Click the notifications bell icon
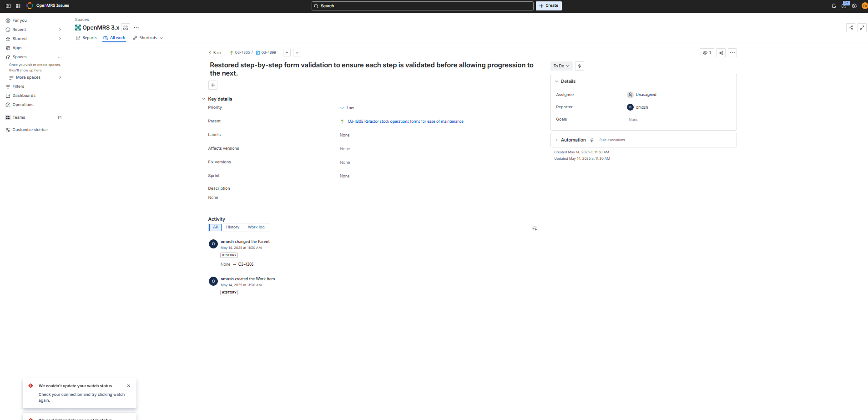 (833, 6)
